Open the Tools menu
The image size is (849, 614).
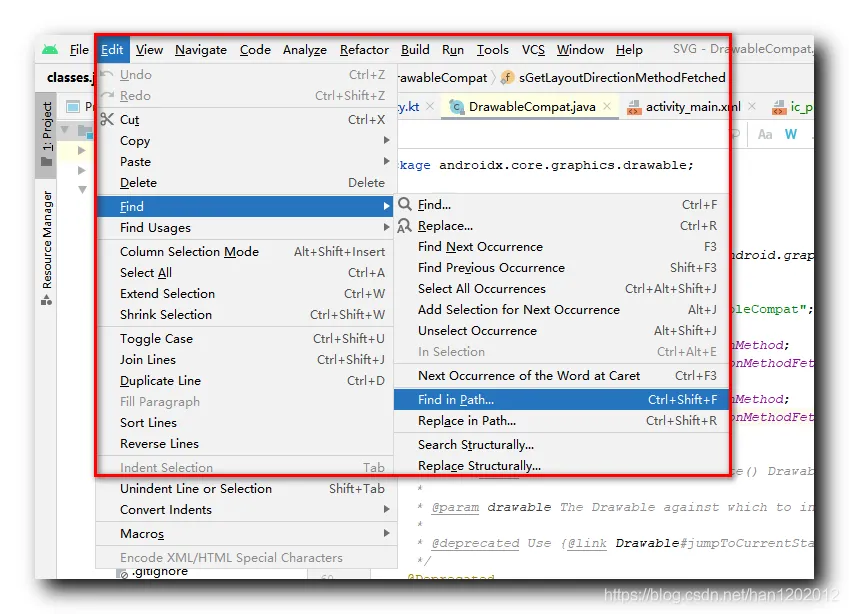pos(493,50)
